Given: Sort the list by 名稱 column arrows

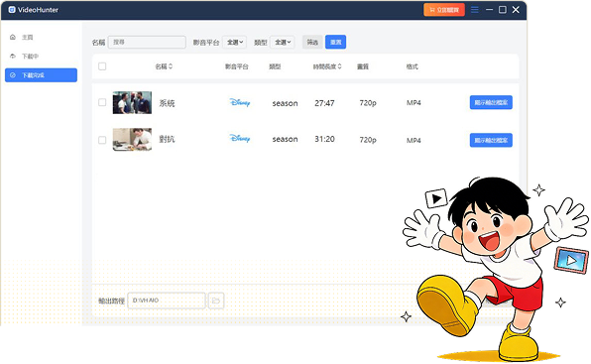Looking at the screenshot, I should 171,66.
